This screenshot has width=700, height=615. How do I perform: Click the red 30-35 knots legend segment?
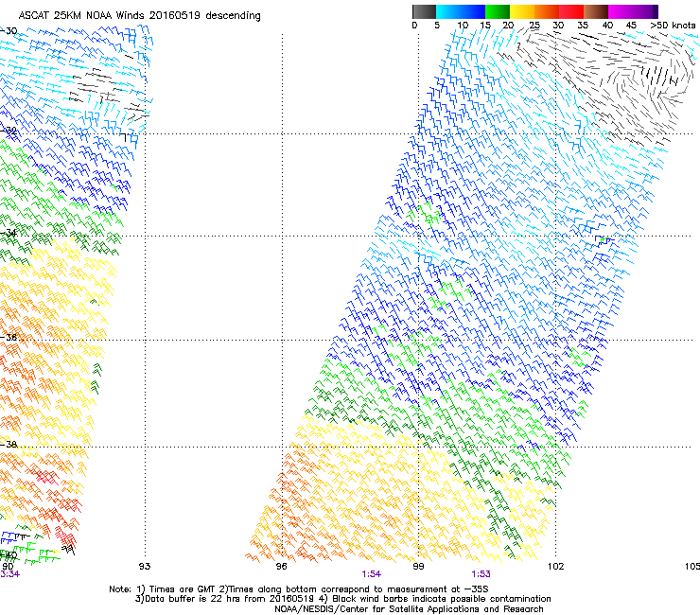coord(571,11)
